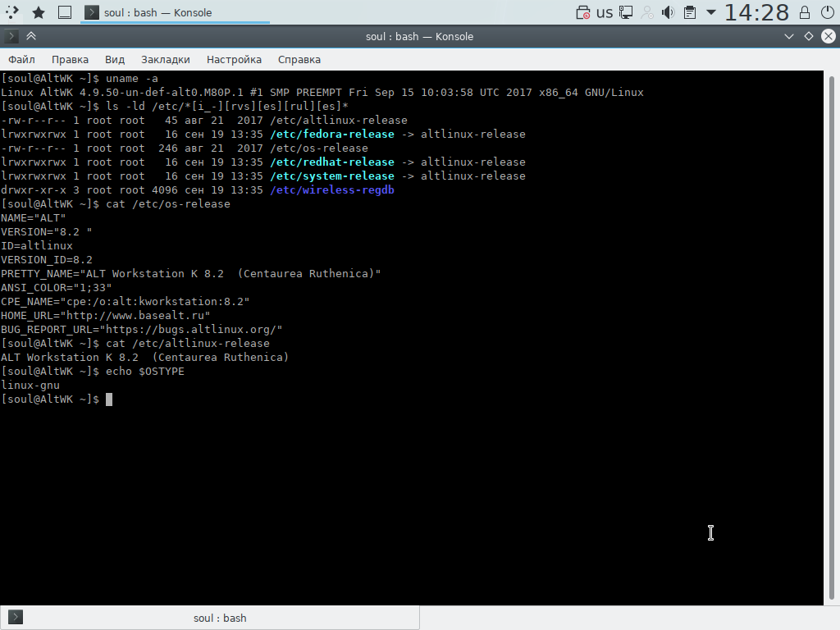Click the 'uname -a' command text
Screen dimensions: 840x630
[132, 79]
